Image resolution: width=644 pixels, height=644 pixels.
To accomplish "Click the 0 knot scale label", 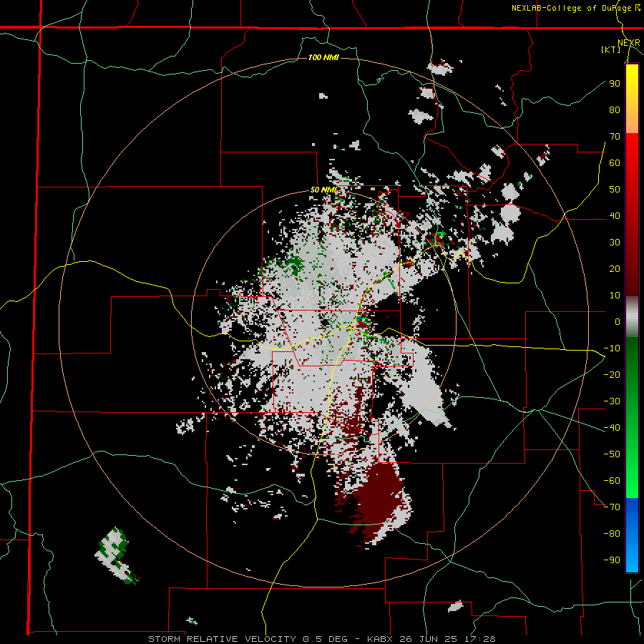I will coord(618,321).
